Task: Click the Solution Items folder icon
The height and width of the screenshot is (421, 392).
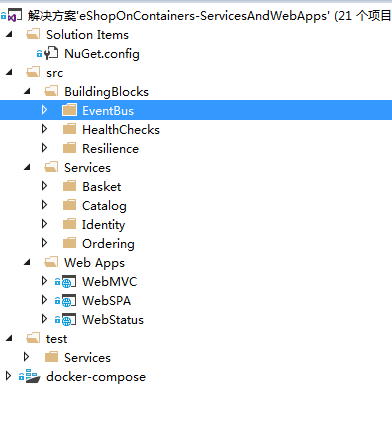Action: click(33, 34)
